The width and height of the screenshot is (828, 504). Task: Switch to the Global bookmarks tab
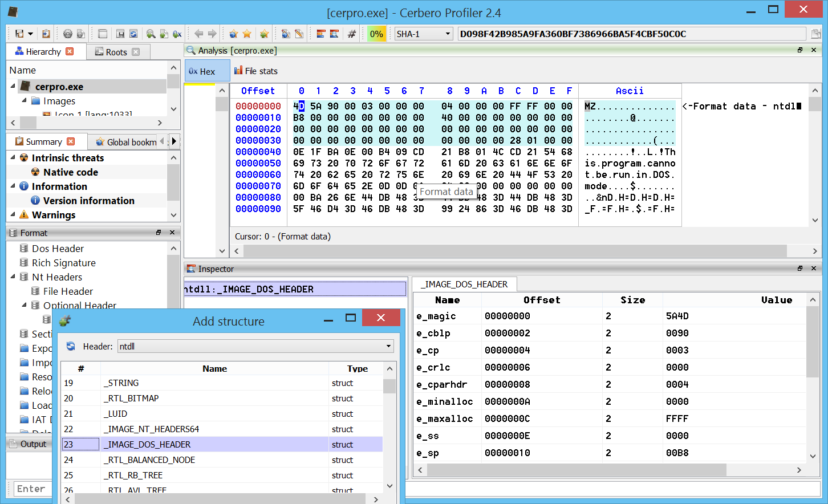[127, 142]
